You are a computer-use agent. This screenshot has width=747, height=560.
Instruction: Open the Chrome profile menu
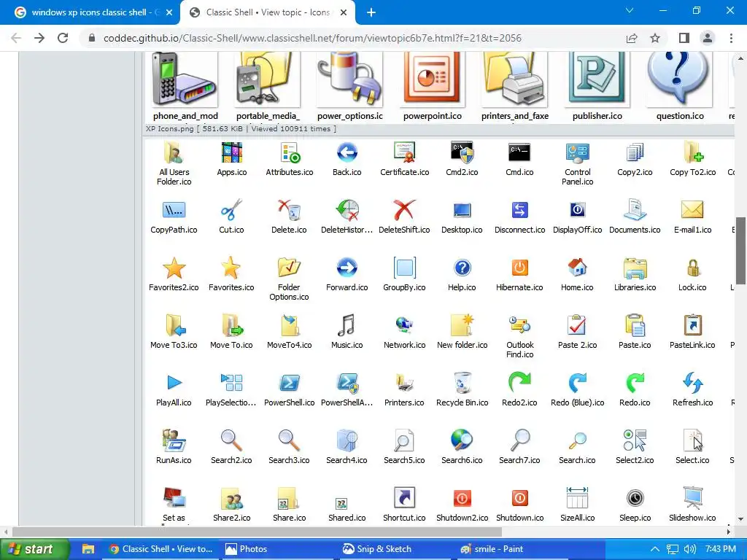(x=708, y=38)
